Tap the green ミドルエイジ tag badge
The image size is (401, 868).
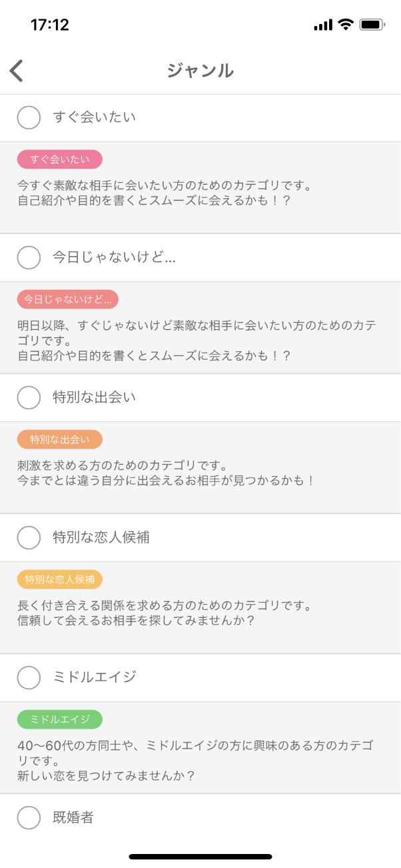point(59,719)
